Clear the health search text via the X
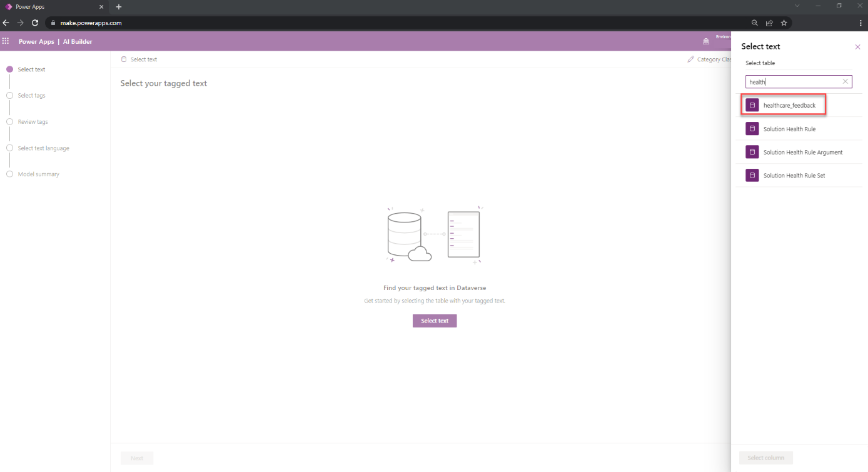This screenshot has height=472, width=868. coord(845,81)
